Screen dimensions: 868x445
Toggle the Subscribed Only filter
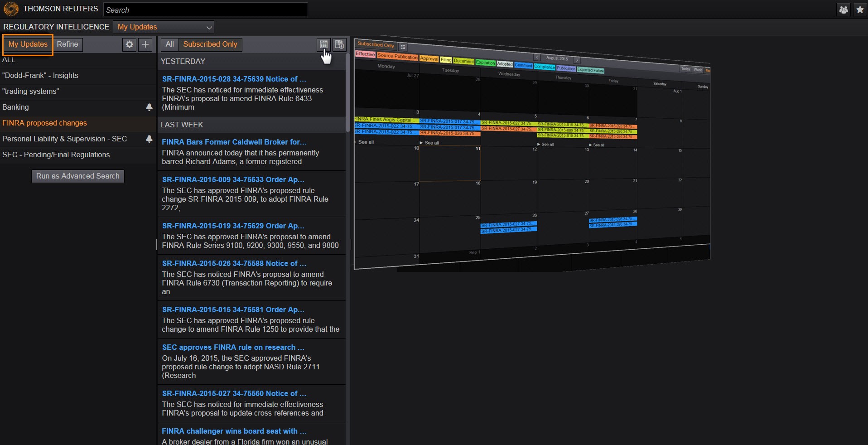pyautogui.click(x=210, y=44)
